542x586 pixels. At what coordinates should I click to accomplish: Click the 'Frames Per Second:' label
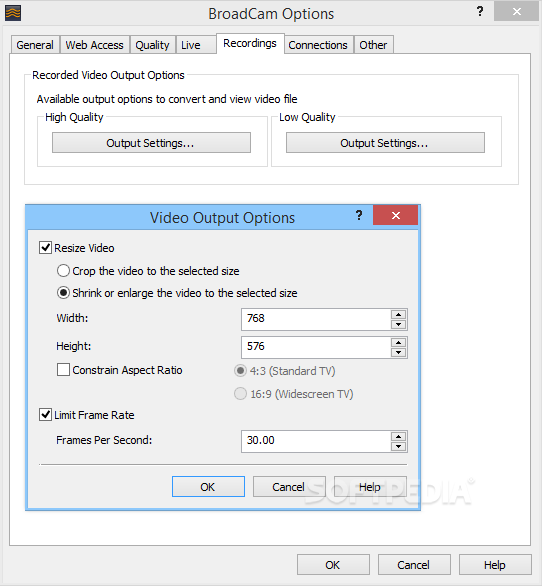[x=104, y=440]
